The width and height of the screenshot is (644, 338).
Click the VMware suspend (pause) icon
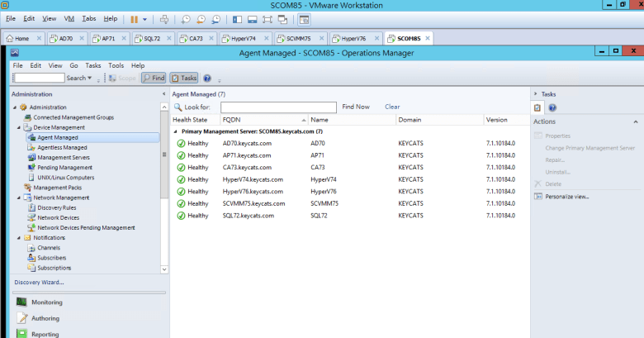(134, 18)
